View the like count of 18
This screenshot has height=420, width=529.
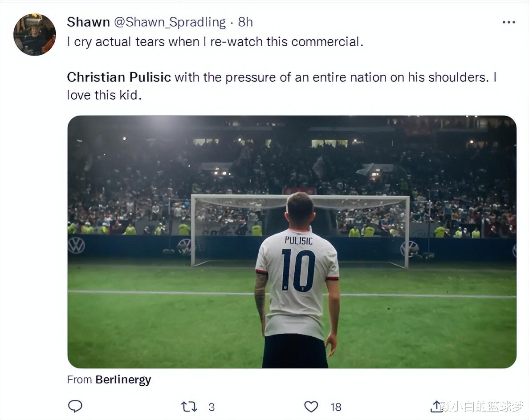point(336,407)
